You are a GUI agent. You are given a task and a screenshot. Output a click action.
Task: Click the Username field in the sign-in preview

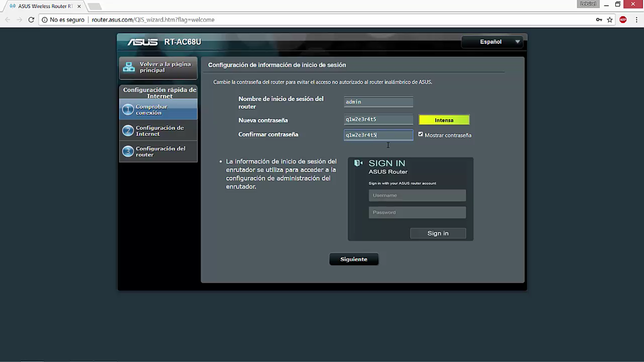coord(417,195)
